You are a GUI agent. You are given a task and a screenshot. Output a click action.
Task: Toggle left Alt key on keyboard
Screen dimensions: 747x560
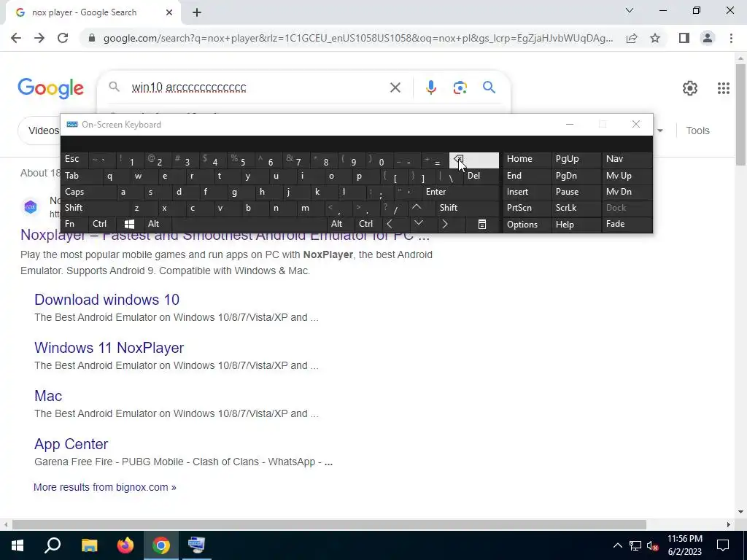[157, 225]
